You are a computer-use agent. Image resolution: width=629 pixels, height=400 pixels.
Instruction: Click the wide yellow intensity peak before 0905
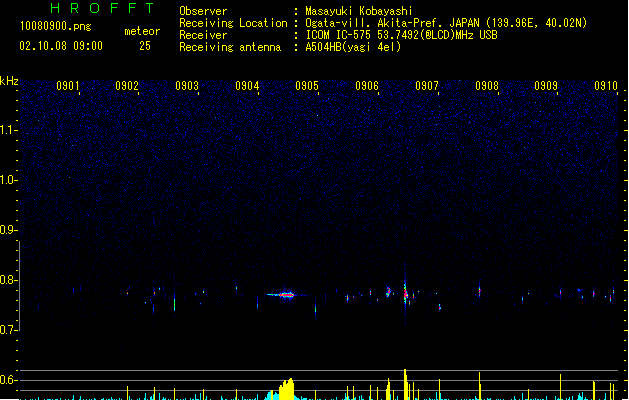pyautogui.click(x=286, y=389)
